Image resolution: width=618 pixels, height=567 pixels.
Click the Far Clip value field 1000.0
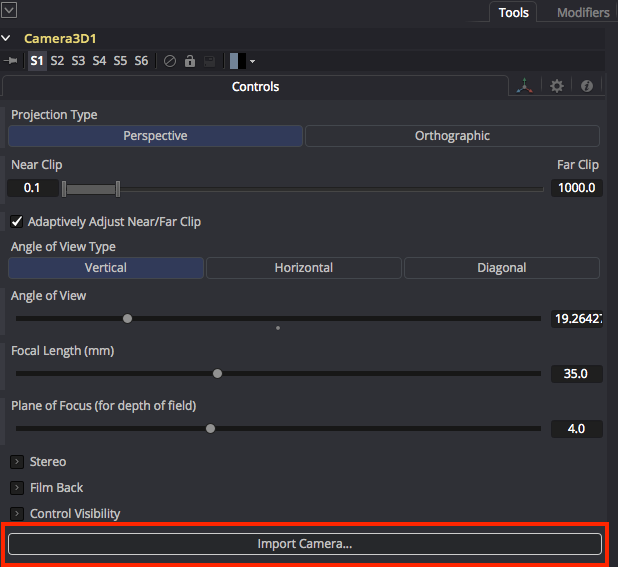577,188
